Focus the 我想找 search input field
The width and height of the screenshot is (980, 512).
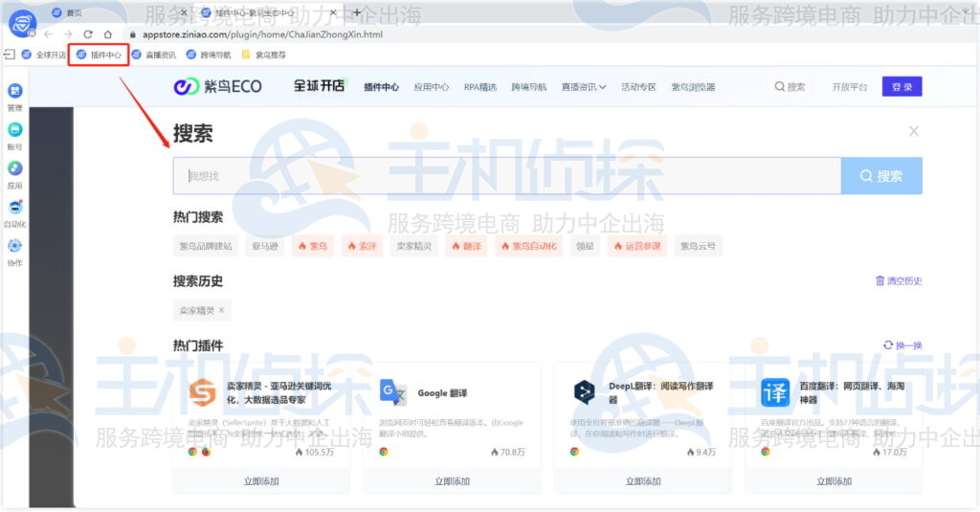(x=507, y=176)
